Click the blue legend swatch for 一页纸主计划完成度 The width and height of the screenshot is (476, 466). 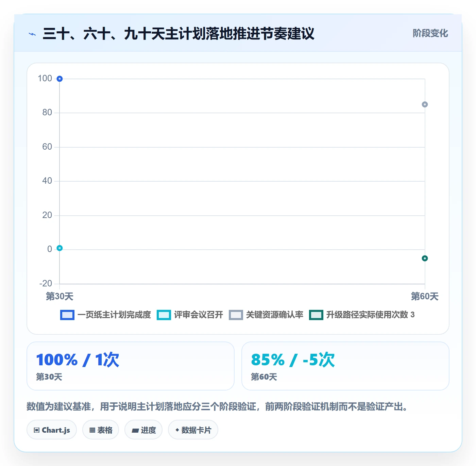67,315
